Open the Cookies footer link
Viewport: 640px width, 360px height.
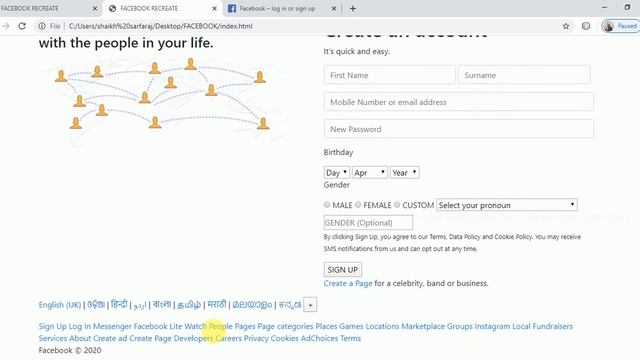pyautogui.click(x=284, y=338)
